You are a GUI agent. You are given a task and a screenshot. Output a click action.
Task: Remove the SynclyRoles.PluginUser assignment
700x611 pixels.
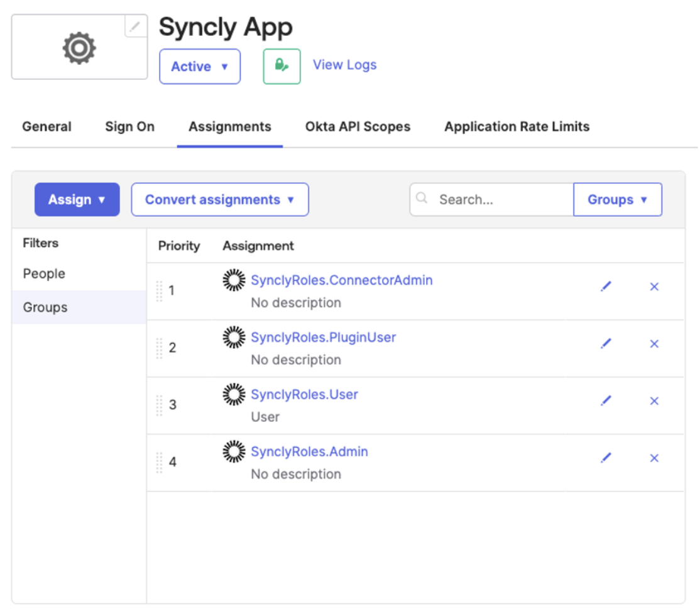[x=654, y=344]
